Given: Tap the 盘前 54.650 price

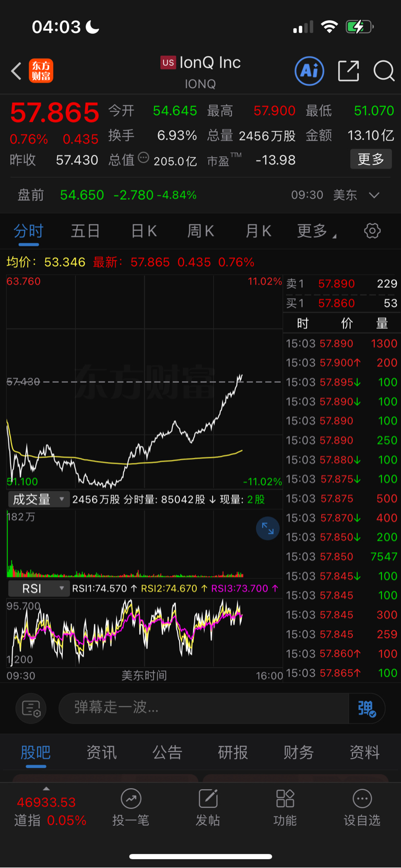Looking at the screenshot, I should (x=82, y=195).
